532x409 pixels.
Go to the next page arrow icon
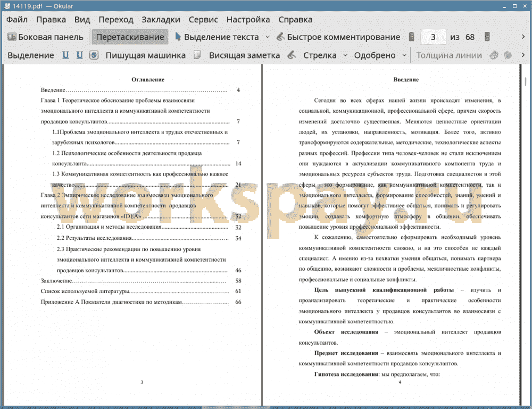(487, 37)
